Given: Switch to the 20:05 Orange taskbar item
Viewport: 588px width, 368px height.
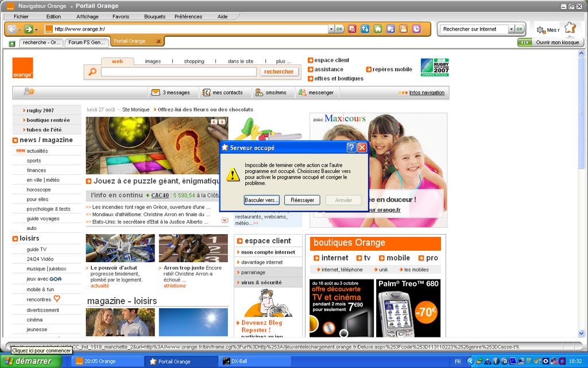Looking at the screenshot, I should coord(109,361).
